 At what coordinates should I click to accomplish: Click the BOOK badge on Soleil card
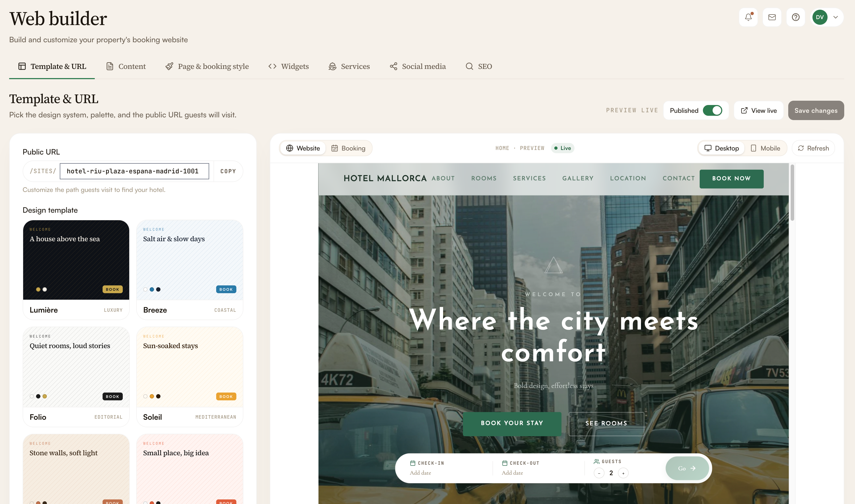(x=226, y=396)
